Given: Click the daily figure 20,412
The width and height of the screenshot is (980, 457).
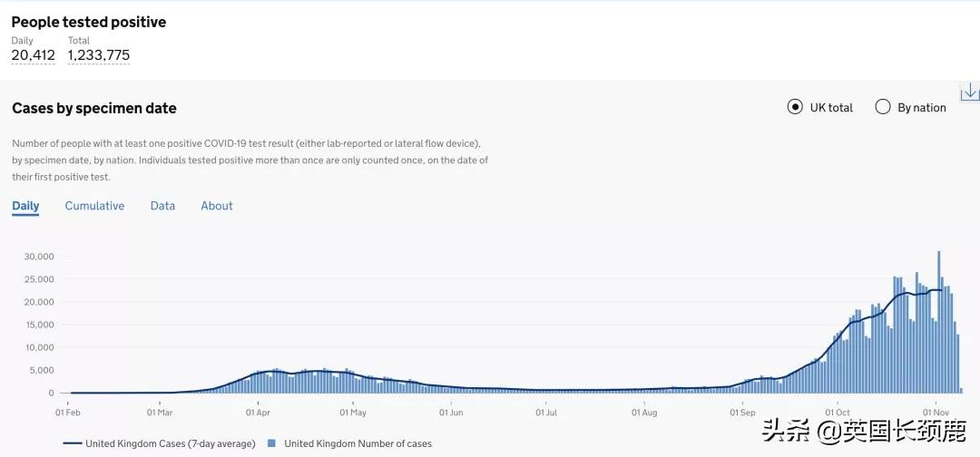Looking at the screenshot, I should tap(33, 55).
